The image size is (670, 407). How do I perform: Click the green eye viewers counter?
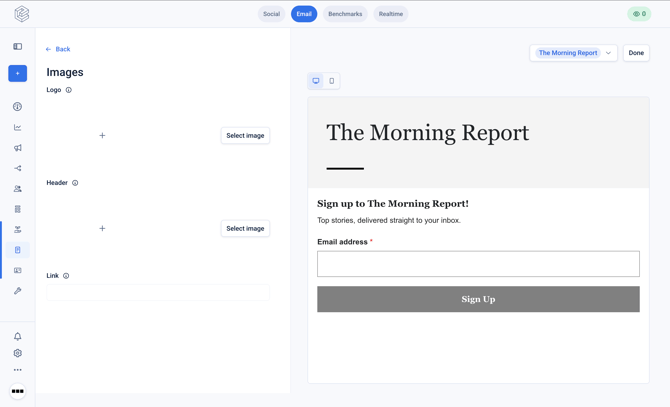click(x=639, y=14)
